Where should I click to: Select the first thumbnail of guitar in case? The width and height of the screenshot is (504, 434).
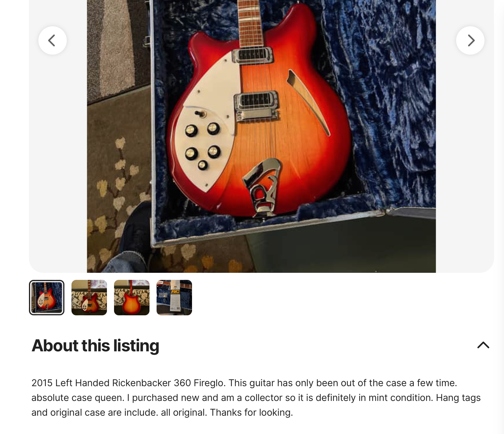47,298
